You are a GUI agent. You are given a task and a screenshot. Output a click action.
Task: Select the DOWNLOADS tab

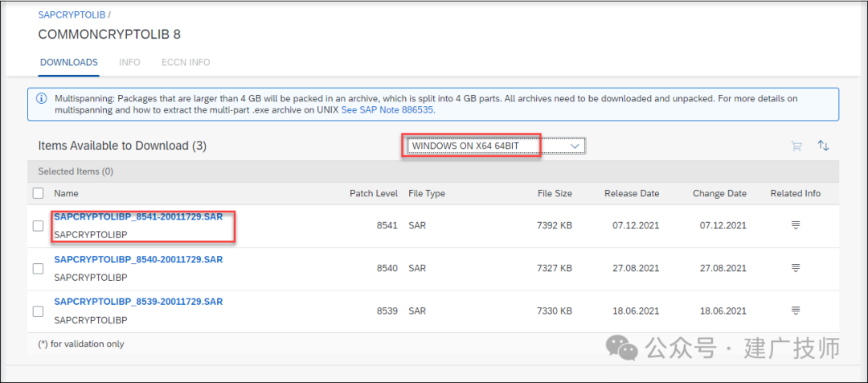(x=69, y=62)
